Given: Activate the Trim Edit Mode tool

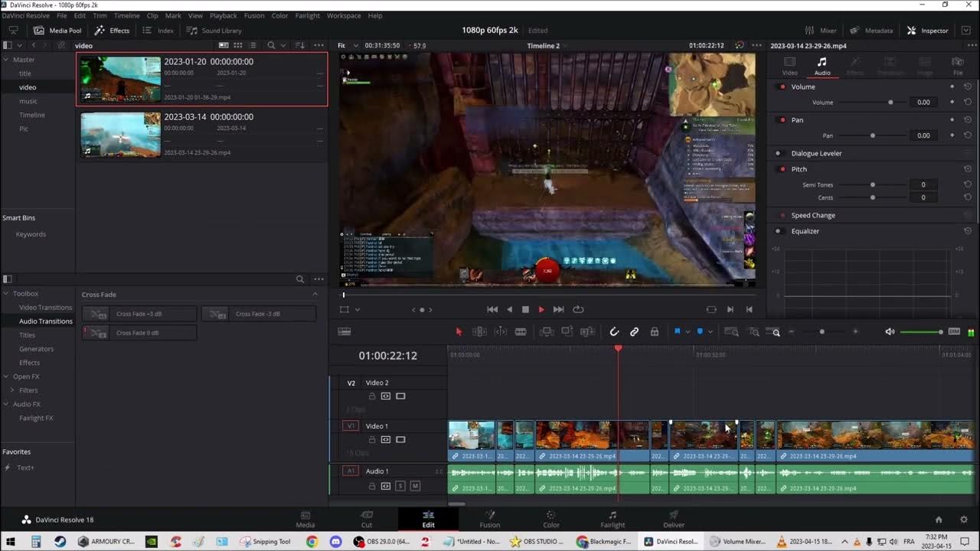Looking at the screenshot, I should (479, 331).
